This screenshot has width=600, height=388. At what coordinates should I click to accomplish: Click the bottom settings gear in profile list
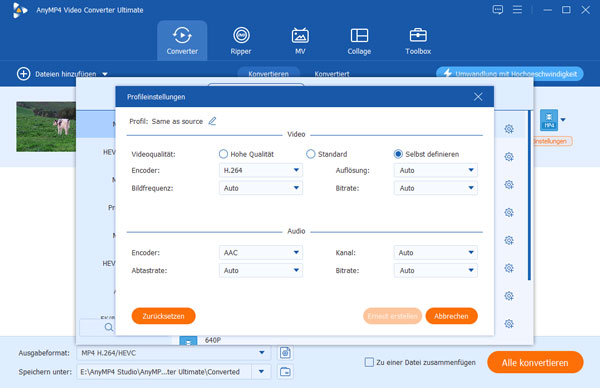509,324
